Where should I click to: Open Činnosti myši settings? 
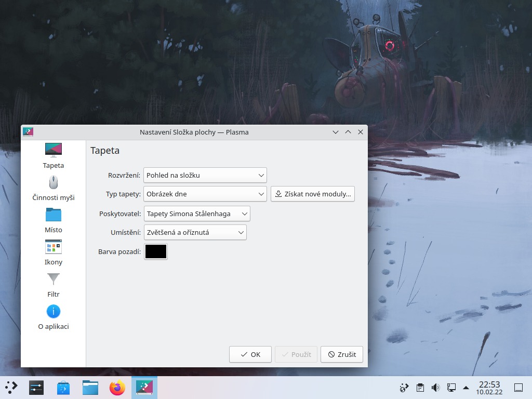click(x=54, y=189)
